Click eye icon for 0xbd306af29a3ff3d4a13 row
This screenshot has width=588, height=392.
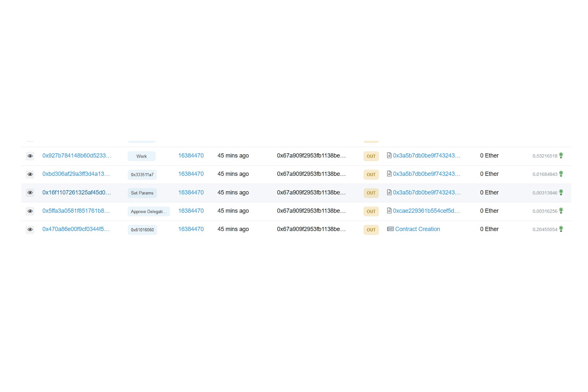coord(30,174)
